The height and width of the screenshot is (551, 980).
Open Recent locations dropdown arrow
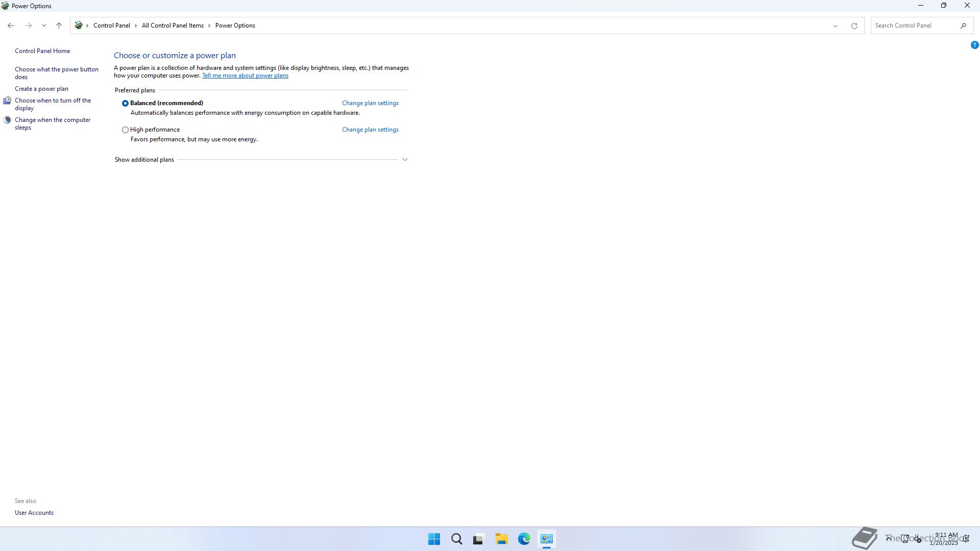tap(44, 26)
